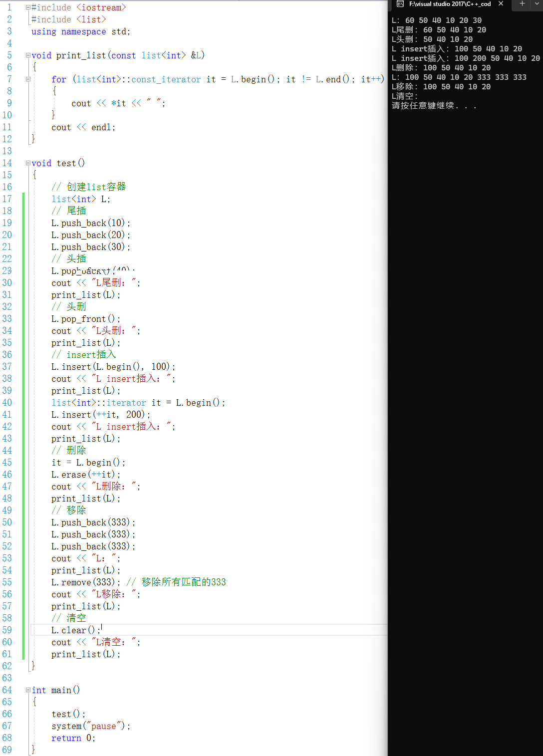Viewport: 543px width, 756px height.
Task: Click the '#include <iostream>' line
Action: 78,7
